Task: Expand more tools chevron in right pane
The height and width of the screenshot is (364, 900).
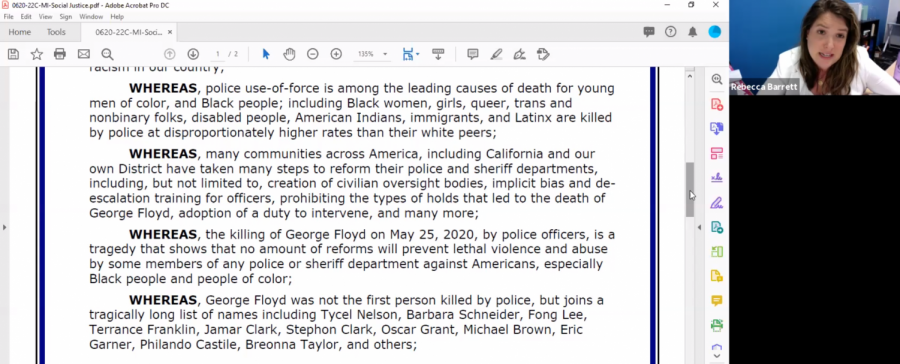Action: (716, 356)
